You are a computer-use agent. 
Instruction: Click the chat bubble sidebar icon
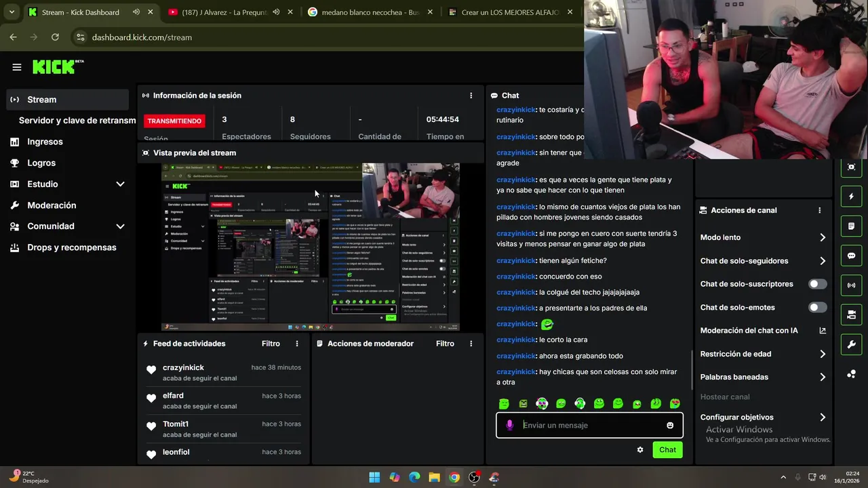click(x=852, y=256)
